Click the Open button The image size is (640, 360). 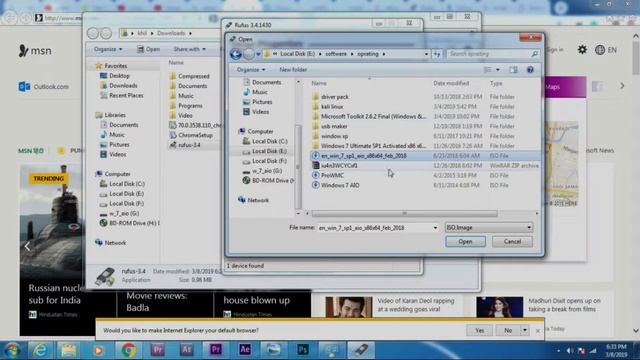tap(465, 242)
